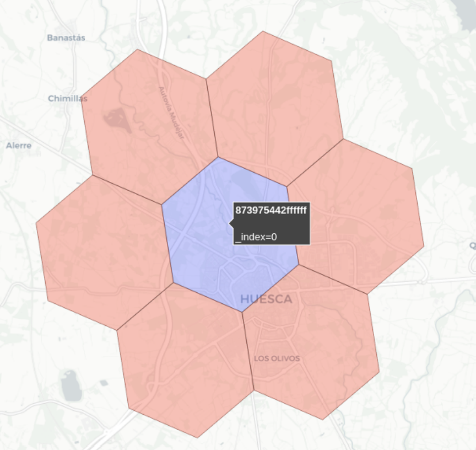Select the red hexagon west of the blue one
Viewport: 476px width, 450px height.
pyautogui.click(x=102, y=251)
